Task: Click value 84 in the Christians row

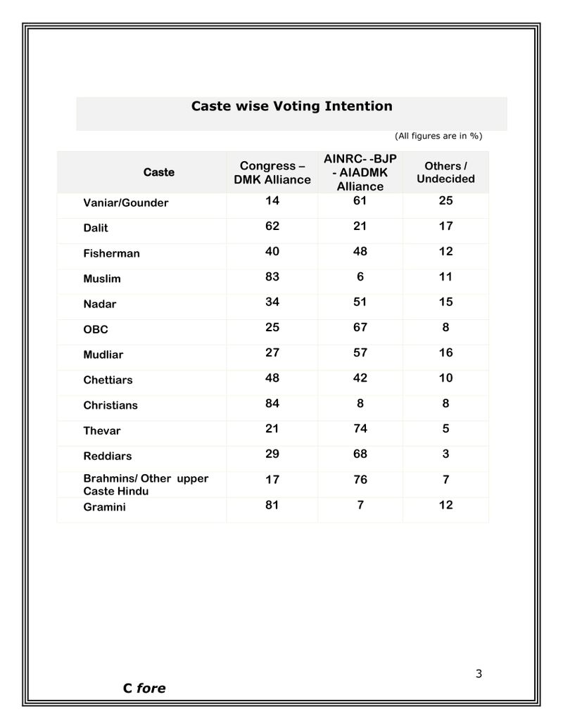Action: pyautogui.click(x=272, y=404)
